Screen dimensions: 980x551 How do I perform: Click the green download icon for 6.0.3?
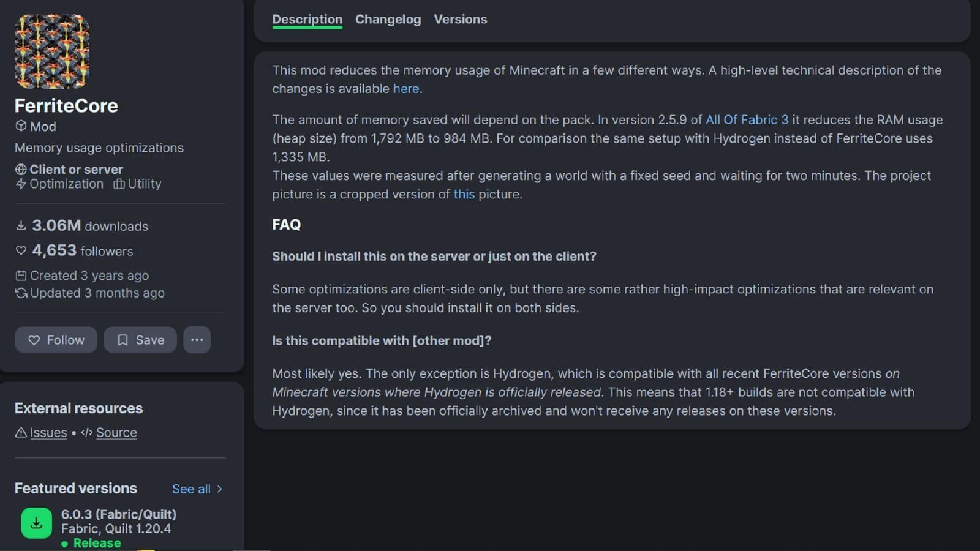click(36, 523)
